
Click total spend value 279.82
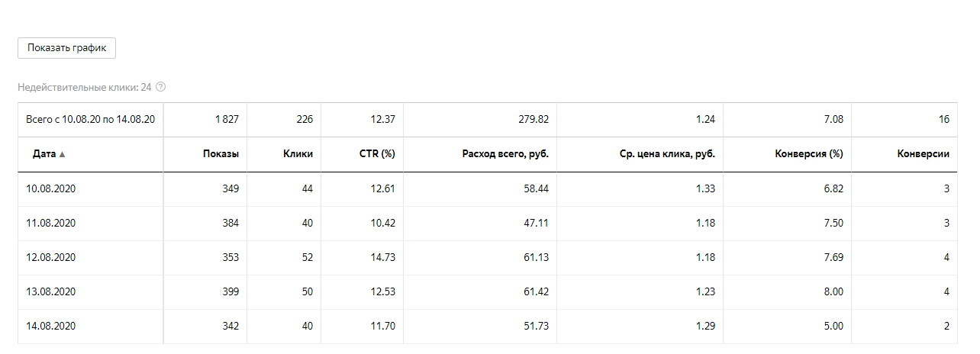click(x=534, y=120)
